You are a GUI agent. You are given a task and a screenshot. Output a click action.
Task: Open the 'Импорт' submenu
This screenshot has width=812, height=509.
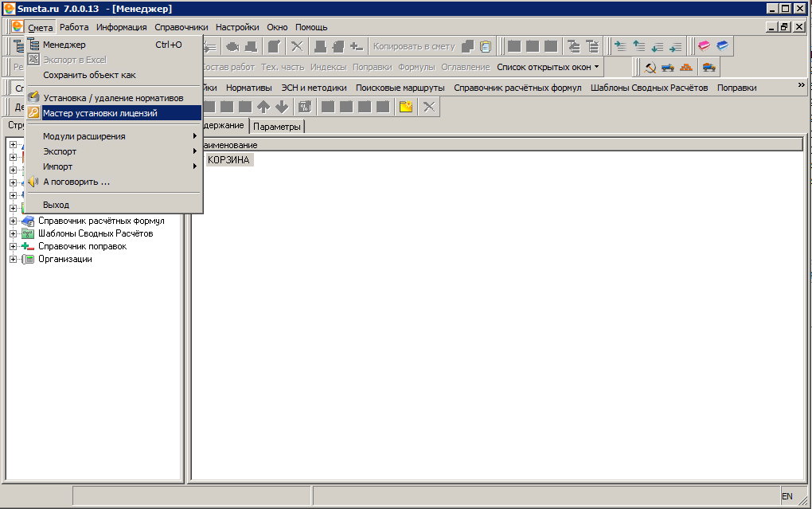click(113, 166)
